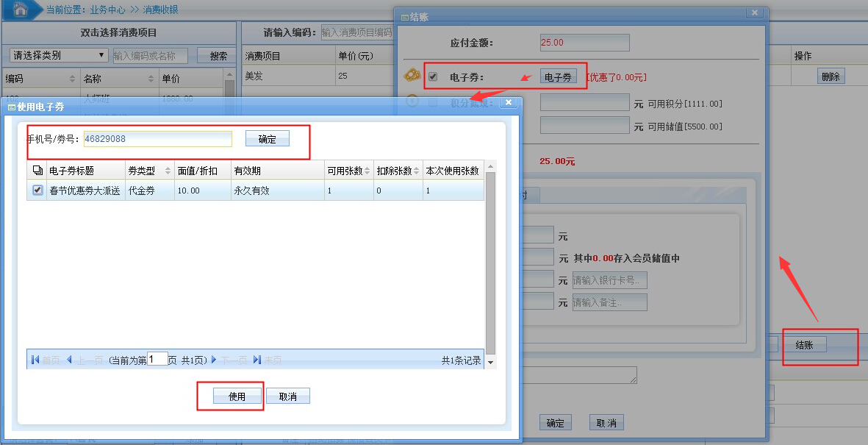Sort item list by 名称 column arrows
Screen dimensions: 868x445
click(151, 79)
